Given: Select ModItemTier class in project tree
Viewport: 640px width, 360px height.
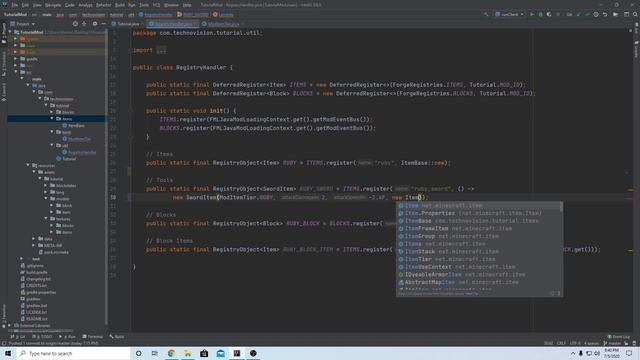Looking at the screenshot, I should [77, 139].
